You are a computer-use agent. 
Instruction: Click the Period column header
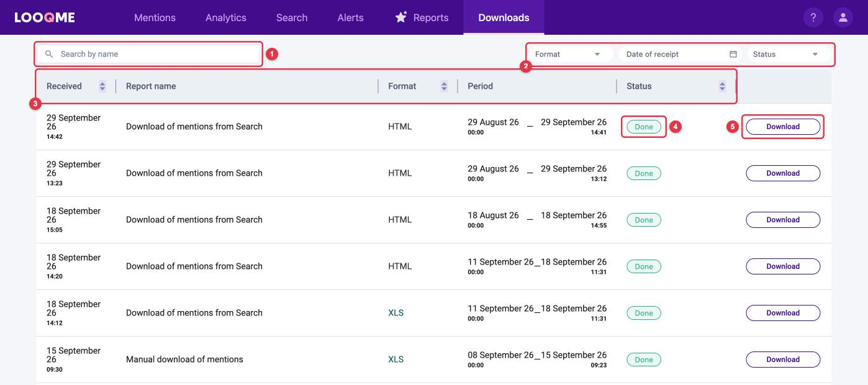480,86
